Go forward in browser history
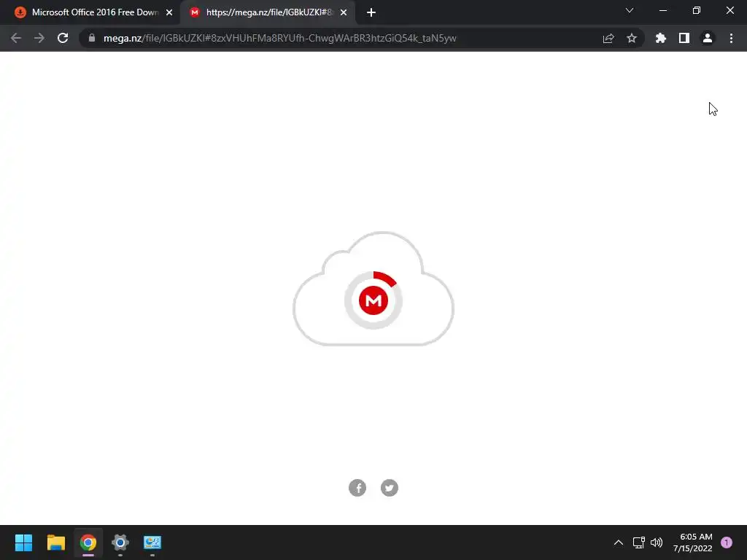Screen dimensions: 747x560 (x=39, y=38)
